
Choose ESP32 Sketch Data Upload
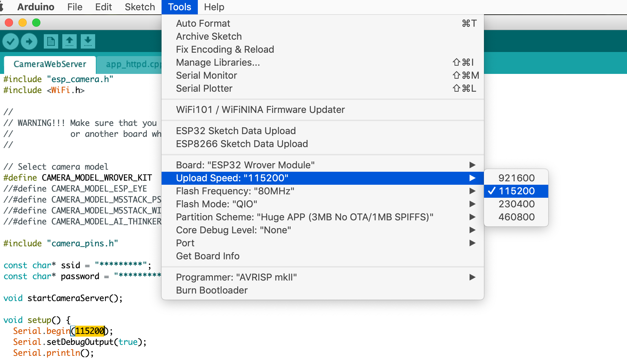322,131
